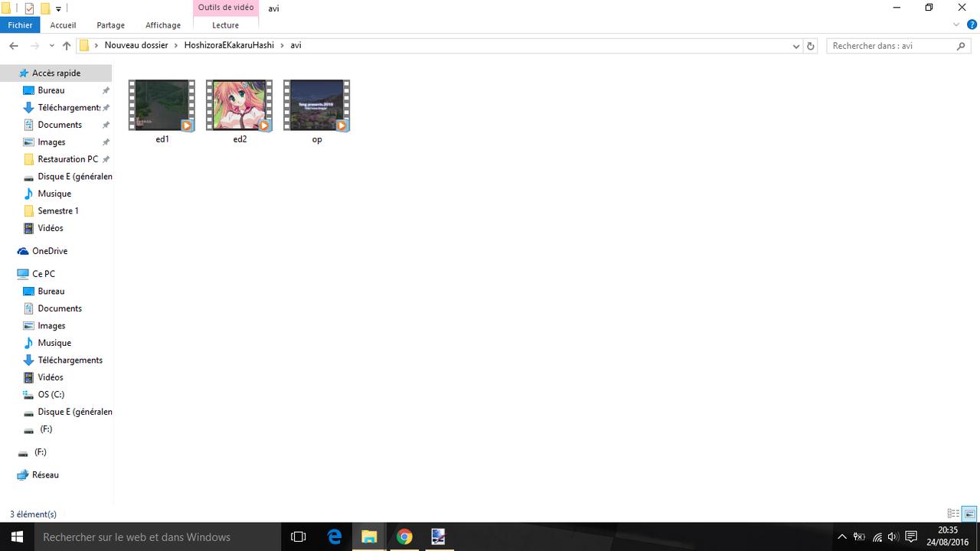Open the Lecture video tools tab
This screenshot has width=980, height=551.
click(225, 25)
